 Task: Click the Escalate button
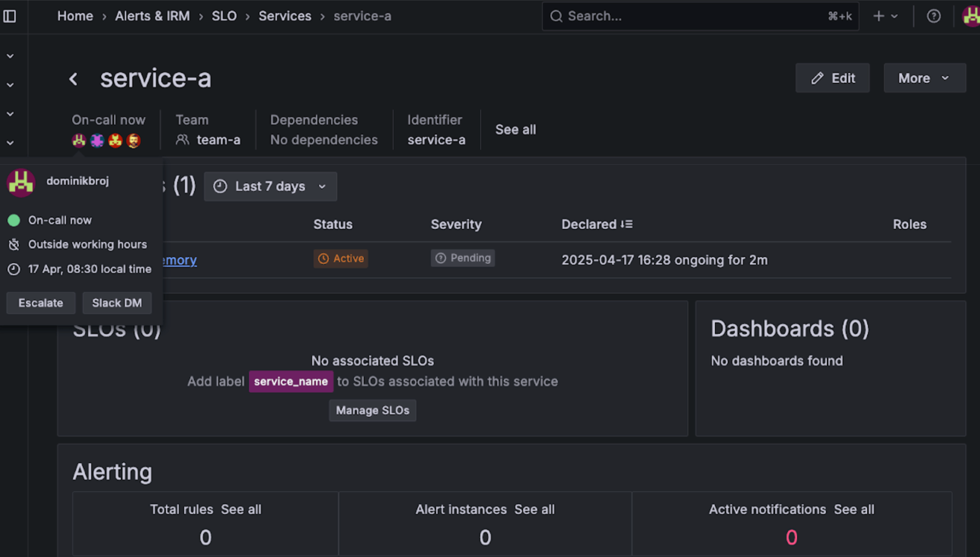point(40,302)
